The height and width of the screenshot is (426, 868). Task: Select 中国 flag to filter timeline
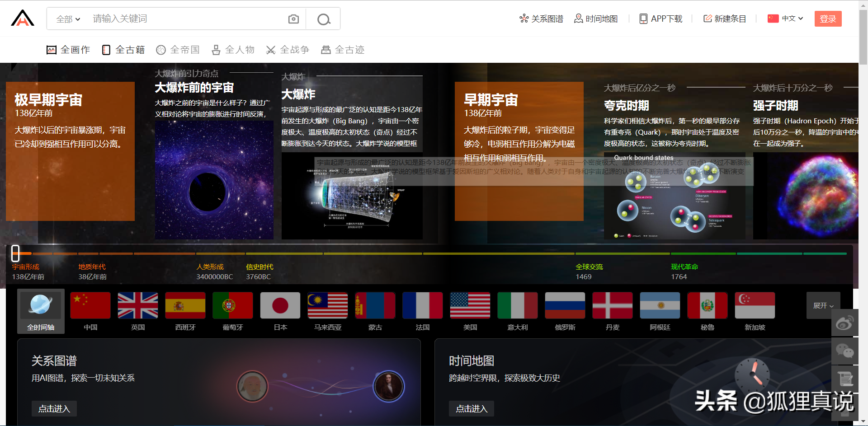pyautogui.click(x=90, y=305)
